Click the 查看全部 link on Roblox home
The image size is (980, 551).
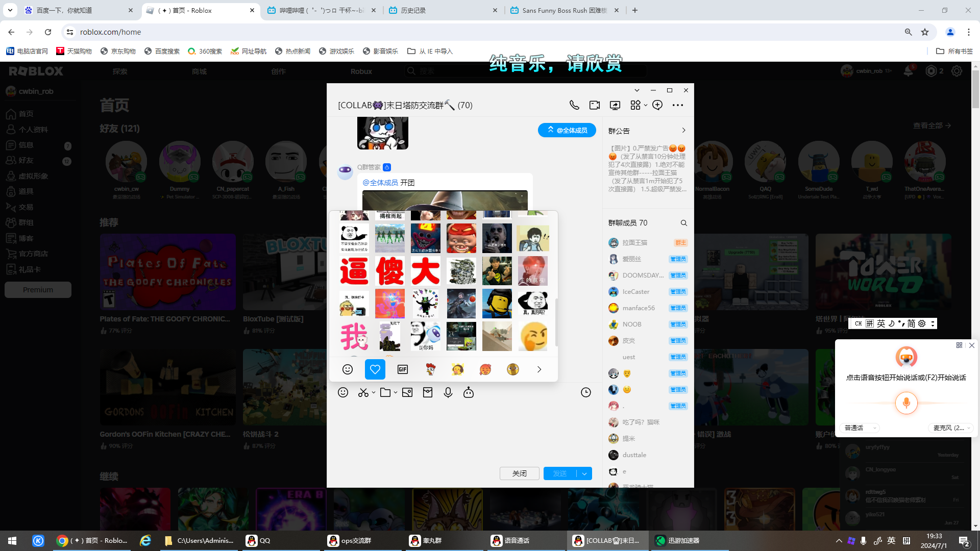pos(932,126)
